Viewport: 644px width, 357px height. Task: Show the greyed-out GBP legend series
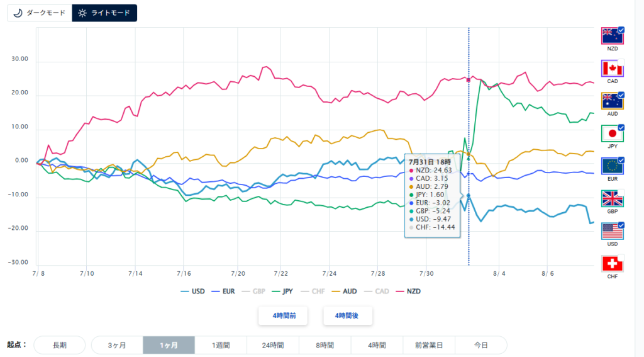[253, 291]
